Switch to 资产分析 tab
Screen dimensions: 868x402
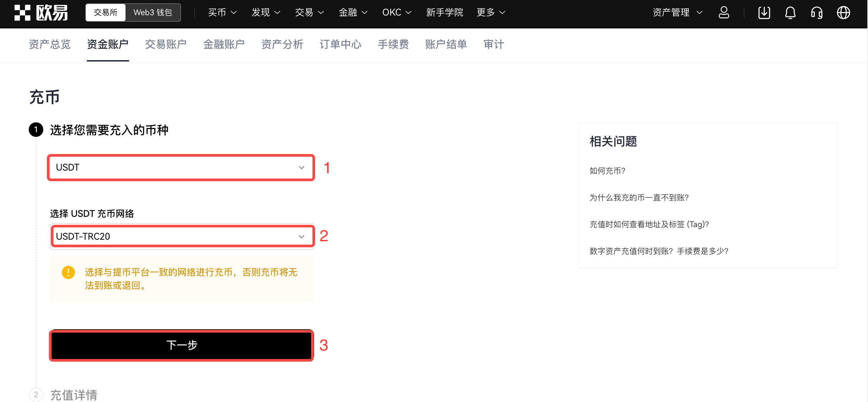tap(282, 44)
